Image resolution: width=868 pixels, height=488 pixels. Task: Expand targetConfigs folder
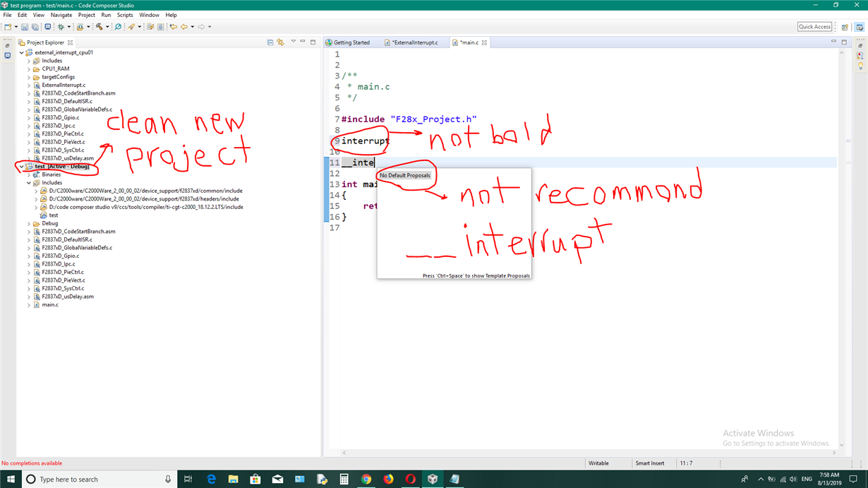tap(29, 77)
